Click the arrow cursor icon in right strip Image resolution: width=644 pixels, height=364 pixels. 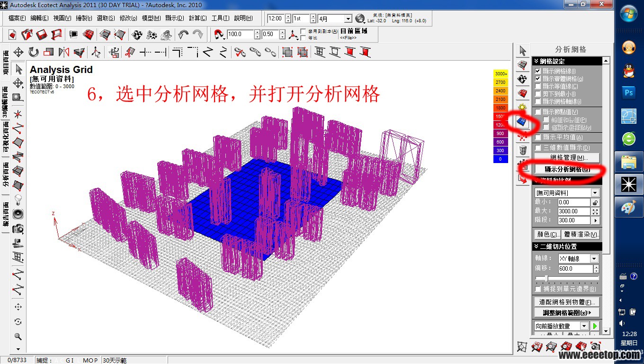(x=522, y=50)
